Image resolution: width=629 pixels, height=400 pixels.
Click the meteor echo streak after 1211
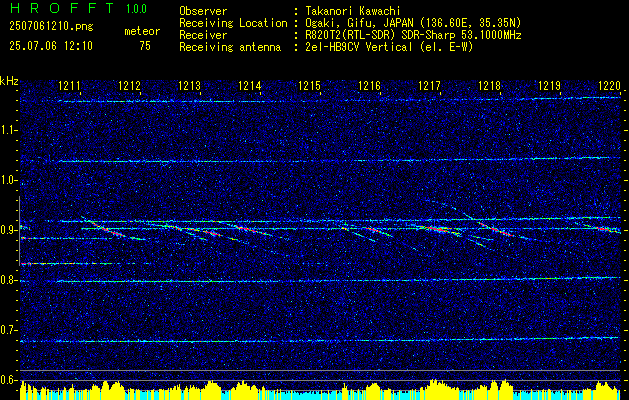point(108,229)
